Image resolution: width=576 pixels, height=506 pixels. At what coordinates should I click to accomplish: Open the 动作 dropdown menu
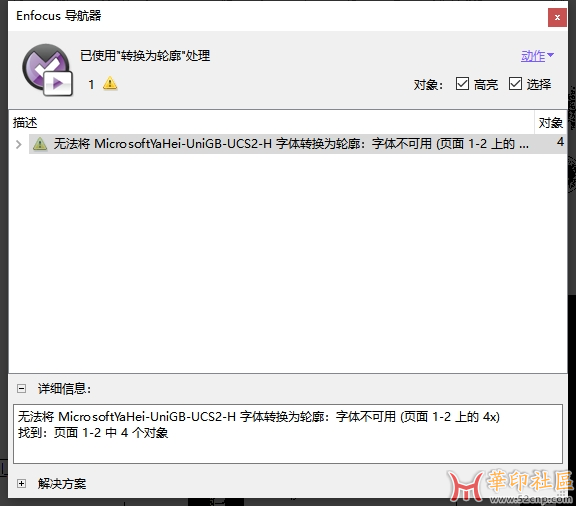coord(537,56)
